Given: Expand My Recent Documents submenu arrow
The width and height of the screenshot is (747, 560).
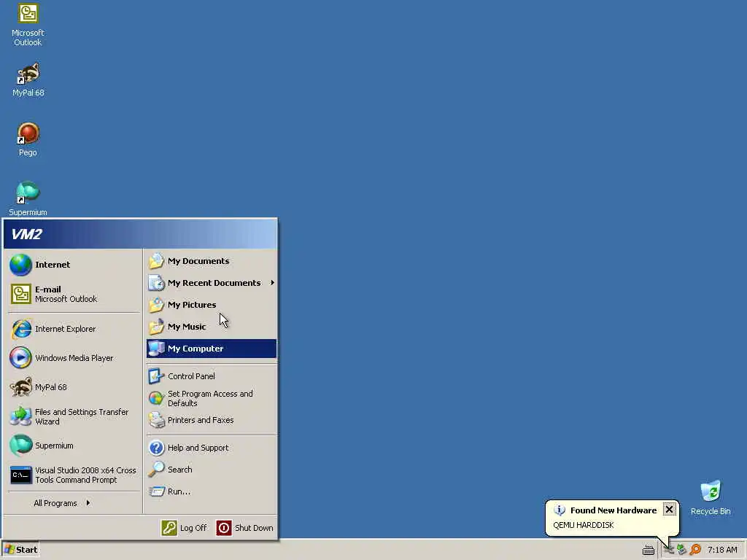Looking at the screenshot, I should (x=272, y=283).
